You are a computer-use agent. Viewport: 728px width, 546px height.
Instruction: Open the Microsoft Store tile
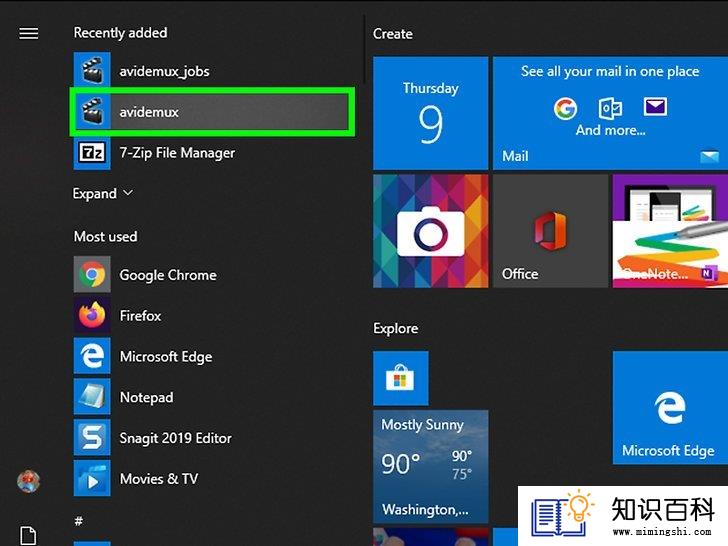tap(401, 378)
